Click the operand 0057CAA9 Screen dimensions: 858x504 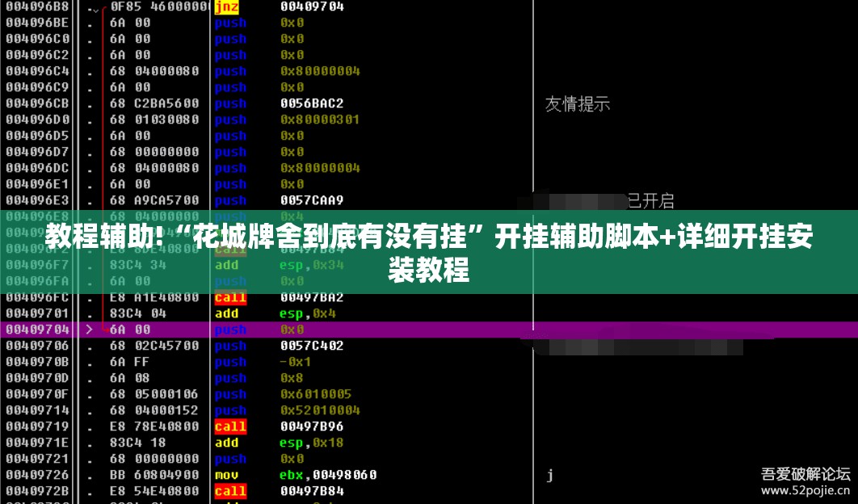[312, 201]
